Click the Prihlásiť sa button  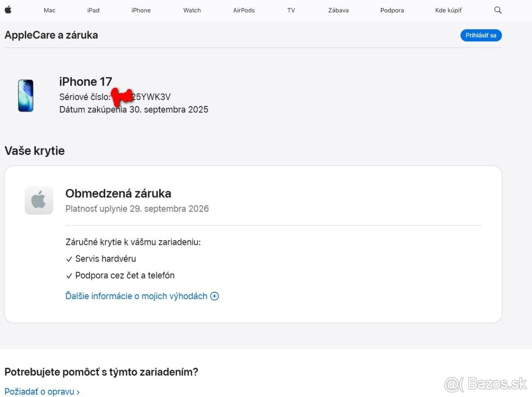[481, 35]
